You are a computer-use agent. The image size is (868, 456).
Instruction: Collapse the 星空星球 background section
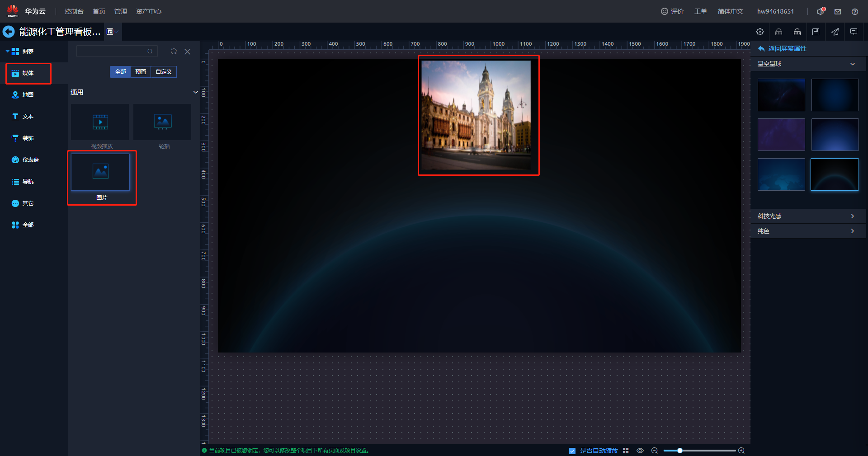tap(853, 64)
